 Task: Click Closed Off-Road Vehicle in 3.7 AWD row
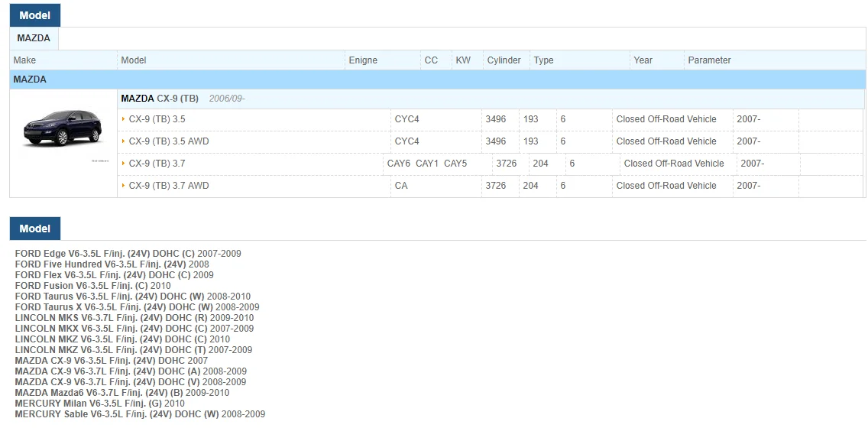pyautogui.click(x=666, y=186)
